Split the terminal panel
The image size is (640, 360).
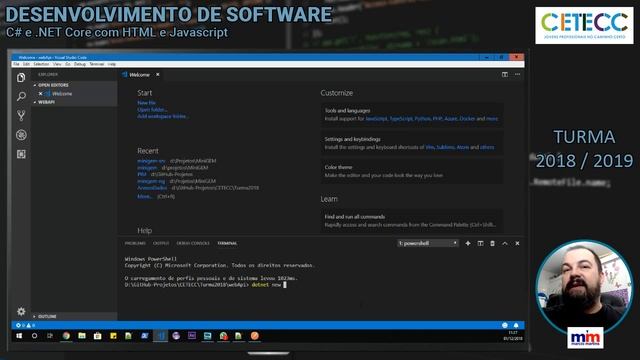point(480,243)
